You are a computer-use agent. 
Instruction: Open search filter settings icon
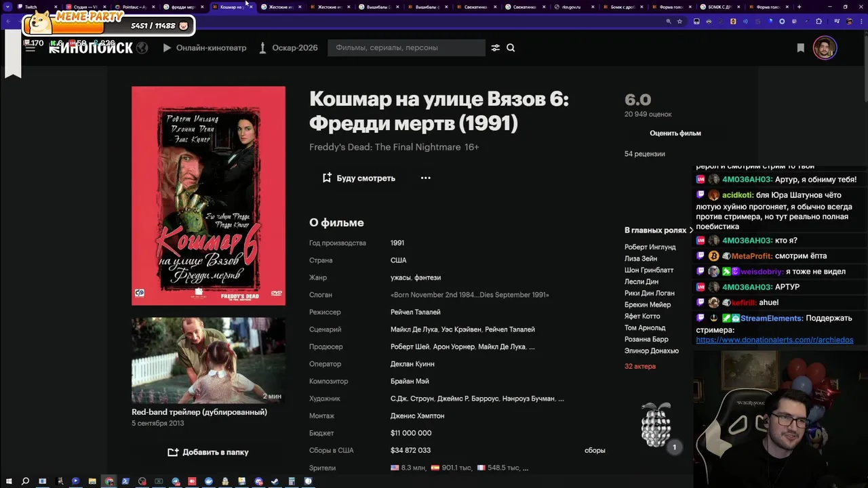(x=495, y=47)
